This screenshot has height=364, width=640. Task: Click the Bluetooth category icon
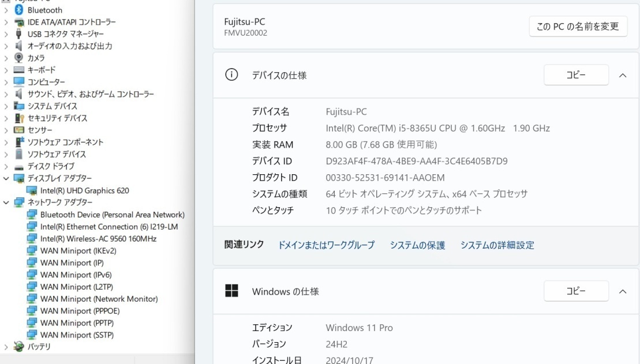pyautogui.click(x=19, y=10)
